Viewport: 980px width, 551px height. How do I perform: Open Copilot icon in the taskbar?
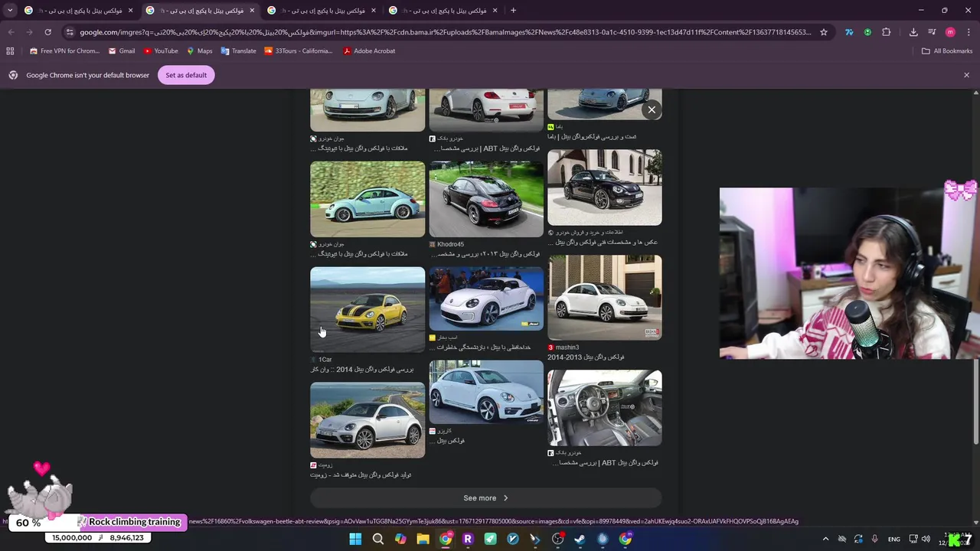(400, 539)
